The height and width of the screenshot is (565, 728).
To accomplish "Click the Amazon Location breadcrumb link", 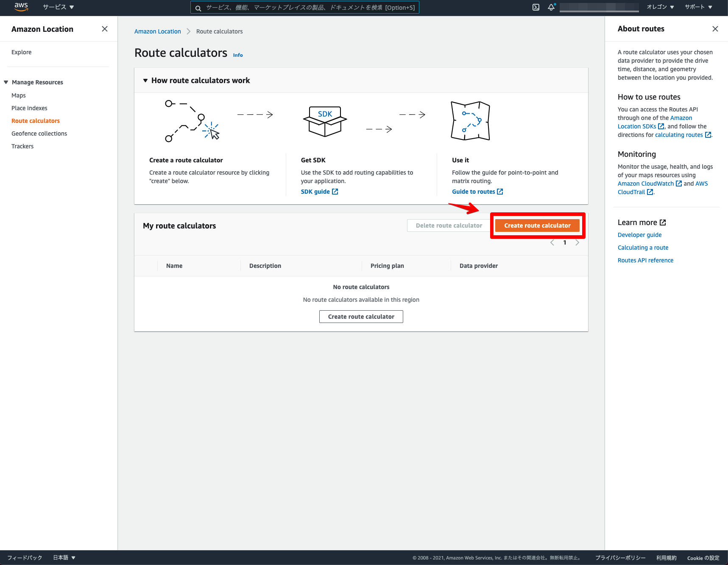I will tap(158, 31).
